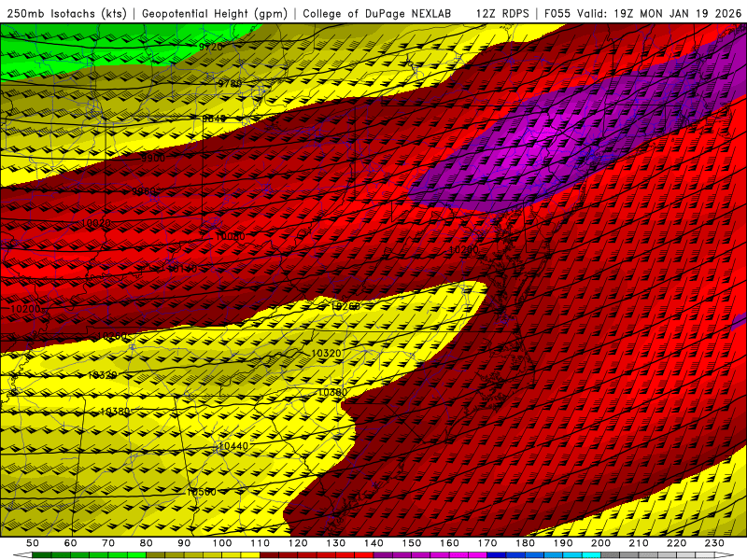The width and height of the screenshot is (747, 560).
Task: Click the 50 value on color scale
Action: (x=33, y=543)
